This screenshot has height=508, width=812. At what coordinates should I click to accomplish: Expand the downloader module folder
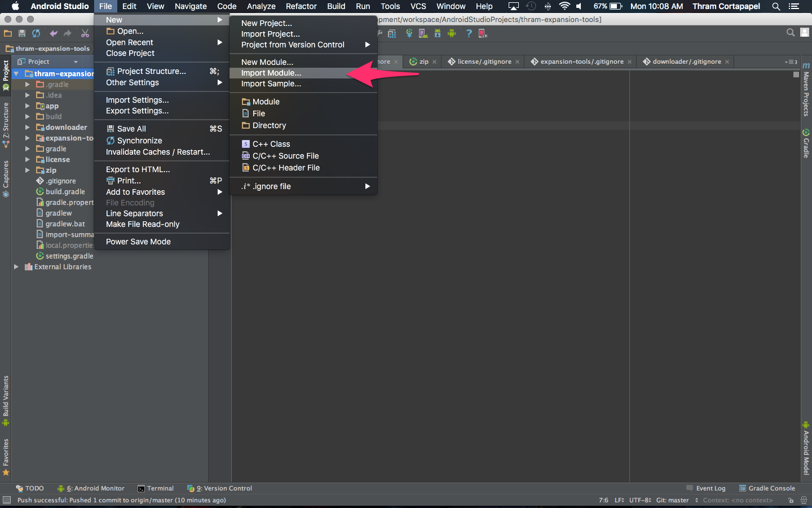(27, 127)
